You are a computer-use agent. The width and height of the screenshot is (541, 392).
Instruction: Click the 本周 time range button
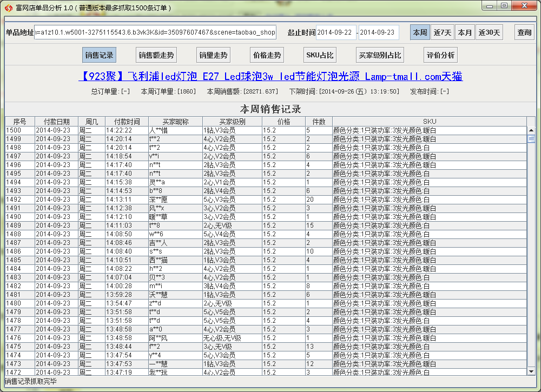[420, 32]
